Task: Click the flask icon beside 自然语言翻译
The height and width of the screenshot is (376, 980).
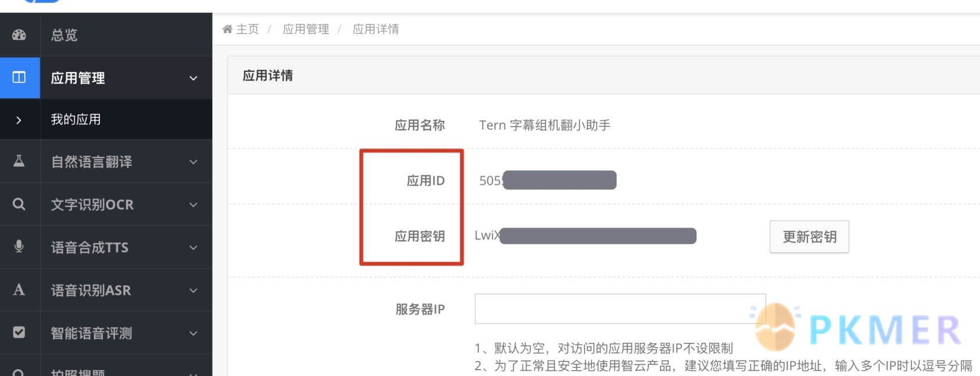Action: pos(19,161)
